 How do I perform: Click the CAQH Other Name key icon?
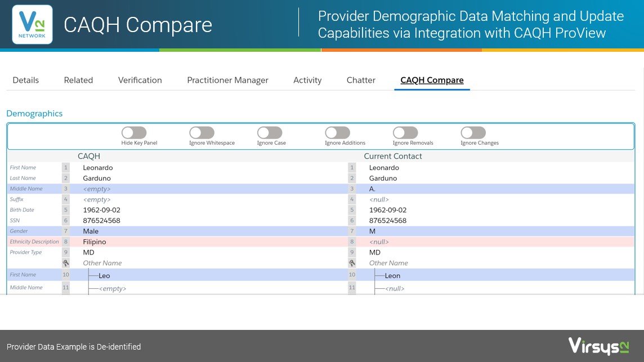pos(66,263)
